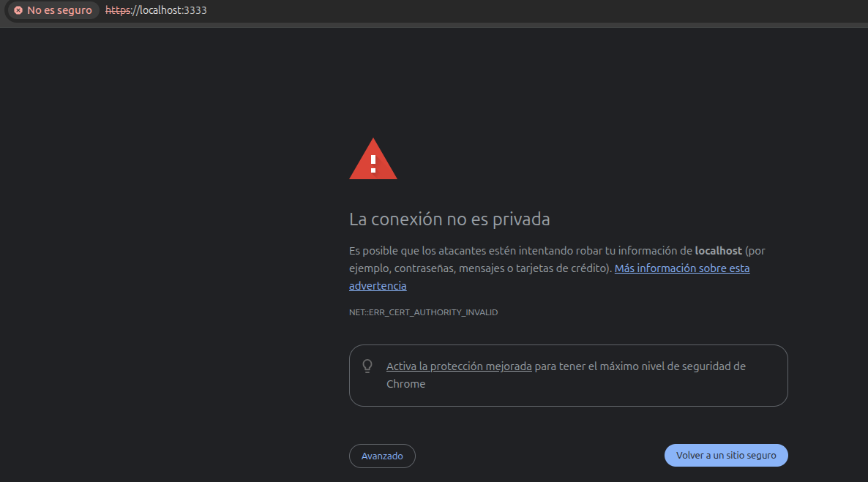Viewport: 868px width, 482px height.
Task: Click the lightbulb tip icon
Action: coord(367,366)
